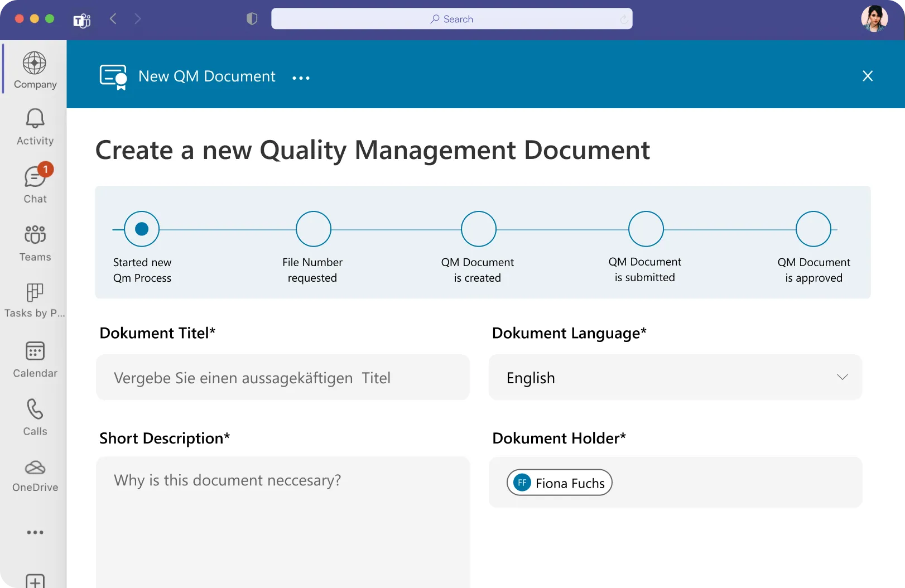Open Tasks by Planner

(35, 300)
